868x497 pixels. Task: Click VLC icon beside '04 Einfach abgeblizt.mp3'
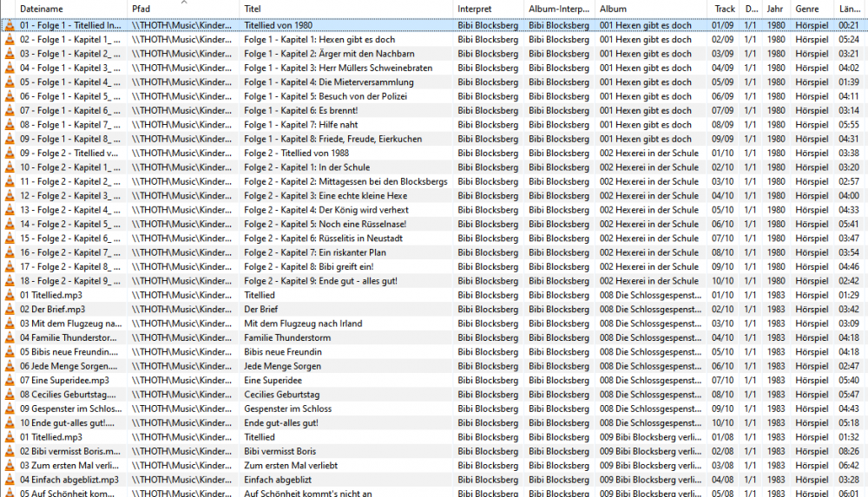(x=10, y=480)
